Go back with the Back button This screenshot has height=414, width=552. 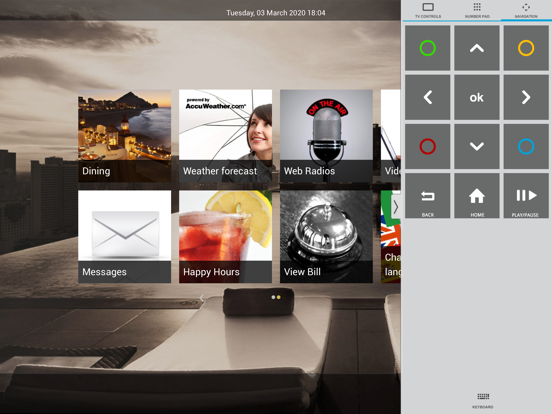pyautogui.click(x=427, y=196)
